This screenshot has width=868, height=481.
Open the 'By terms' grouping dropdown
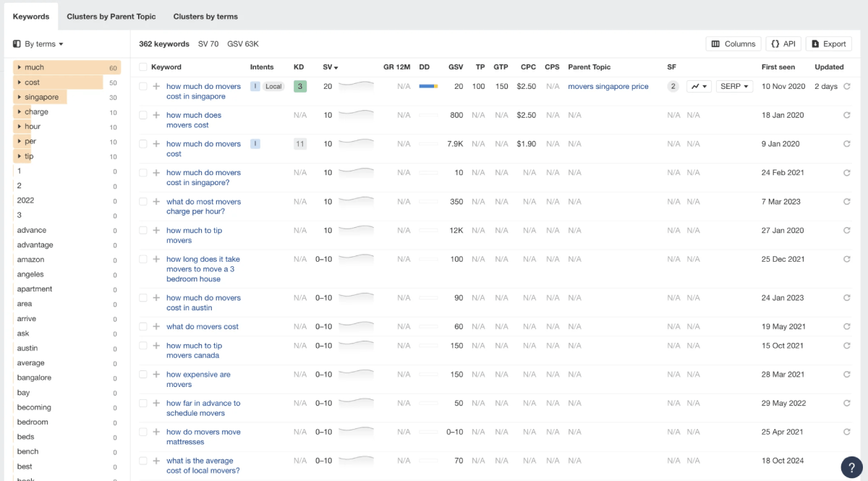pyautogui.click(x=38, y=44)
